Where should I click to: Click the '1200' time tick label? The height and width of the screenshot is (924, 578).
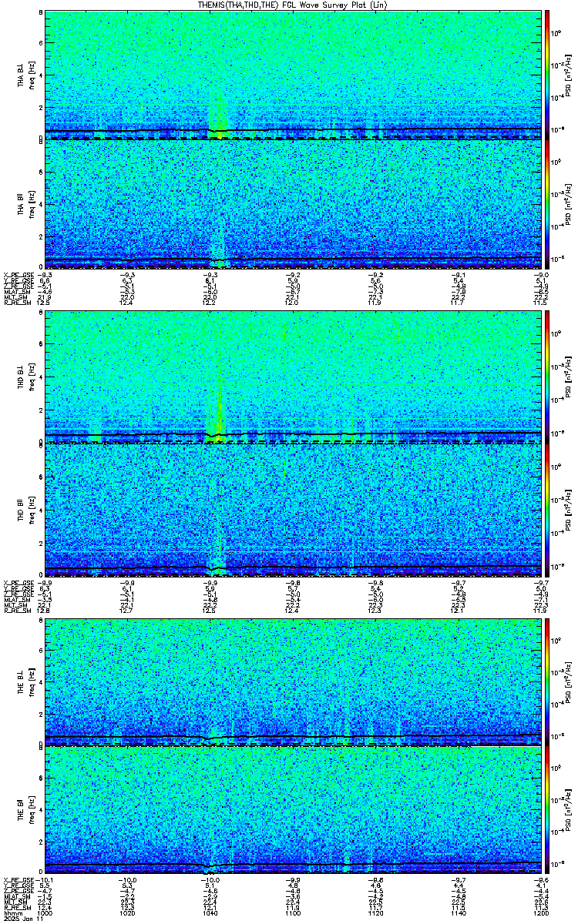pyautogui.click(x=540, y=912)
